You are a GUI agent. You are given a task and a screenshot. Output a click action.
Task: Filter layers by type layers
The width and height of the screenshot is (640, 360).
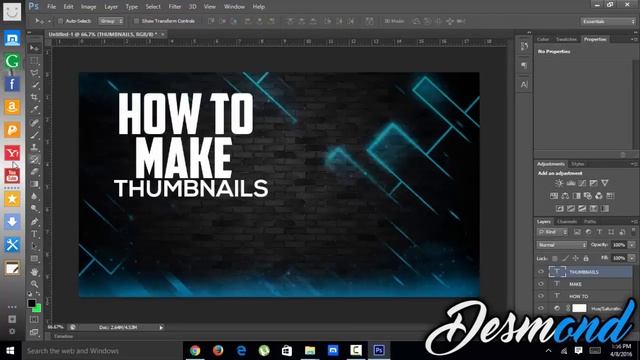tap(599, 232)
